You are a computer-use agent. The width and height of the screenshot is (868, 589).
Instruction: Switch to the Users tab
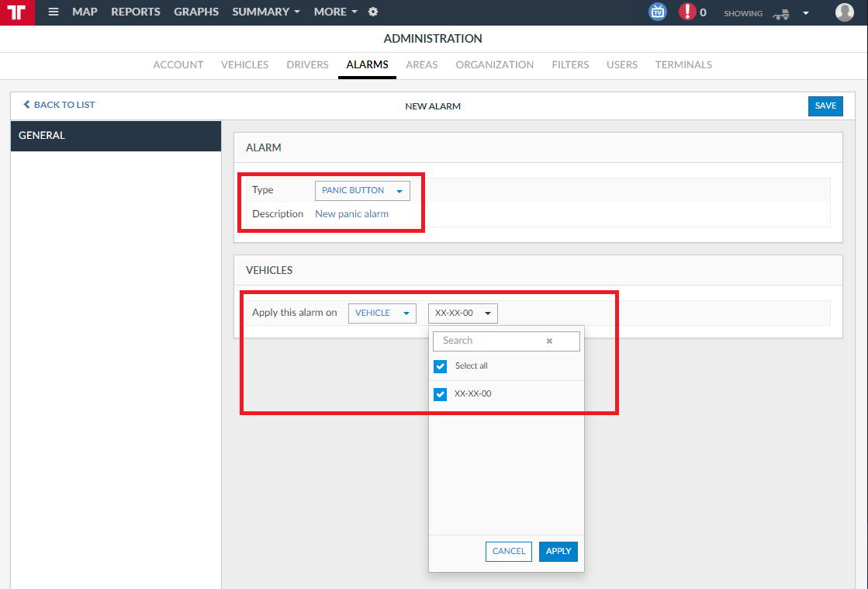click(621, 64)
